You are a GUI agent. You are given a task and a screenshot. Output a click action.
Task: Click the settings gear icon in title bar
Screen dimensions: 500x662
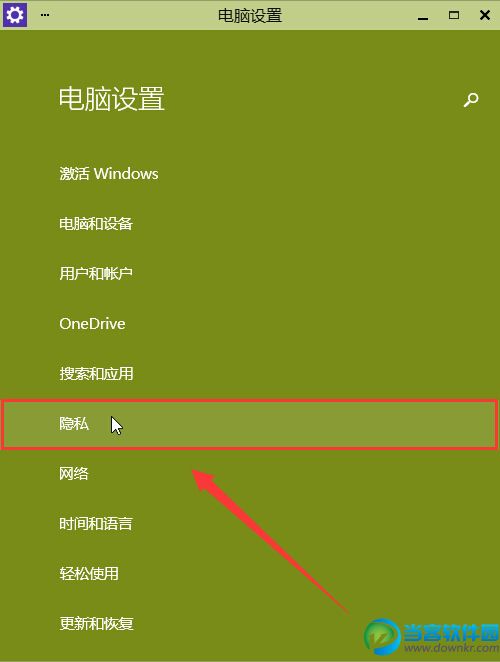[x=15, y=15]
